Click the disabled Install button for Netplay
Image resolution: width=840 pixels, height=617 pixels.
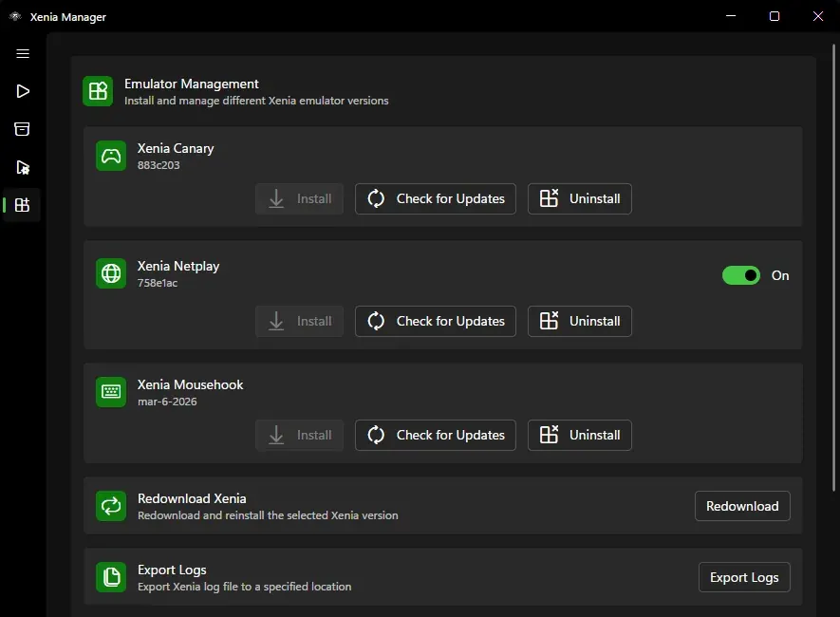[x=299, y=322]
